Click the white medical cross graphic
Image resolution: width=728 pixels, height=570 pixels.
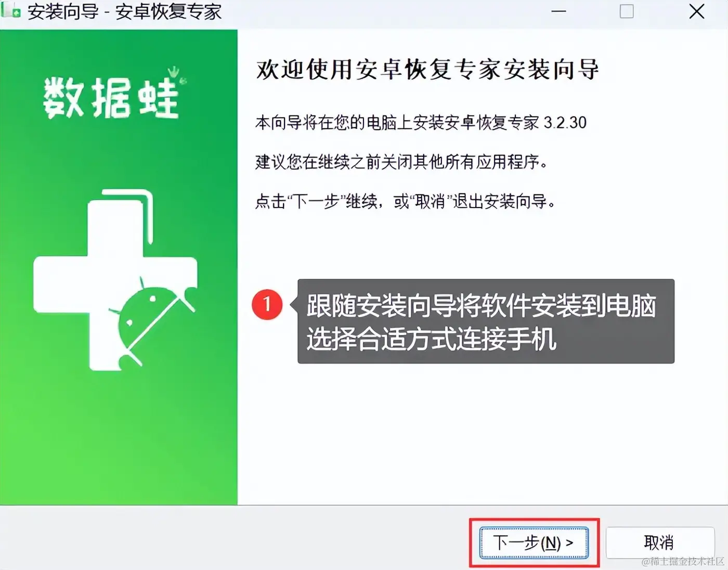[x=115, y=281]
